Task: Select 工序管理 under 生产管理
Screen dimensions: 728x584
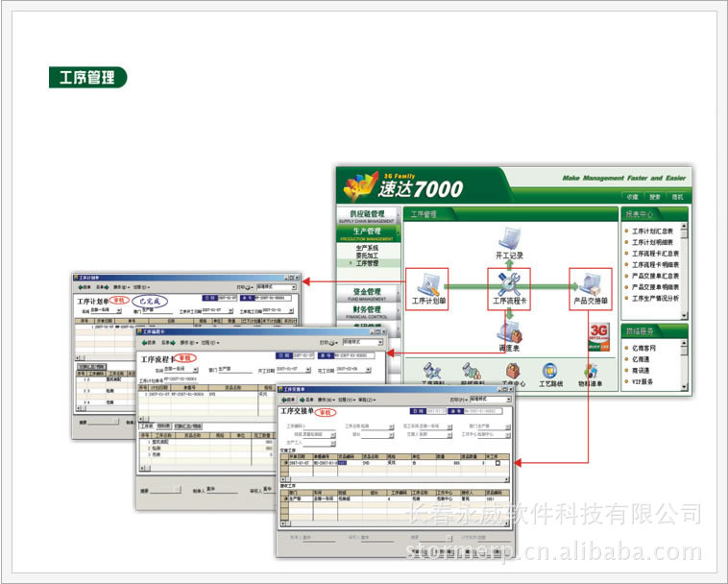Action: 367,263
